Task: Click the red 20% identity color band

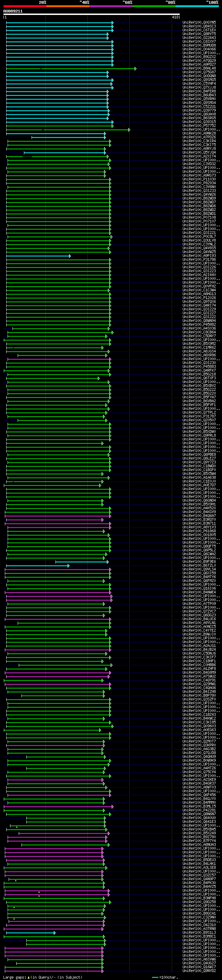Action: click(x=25, y=7)
